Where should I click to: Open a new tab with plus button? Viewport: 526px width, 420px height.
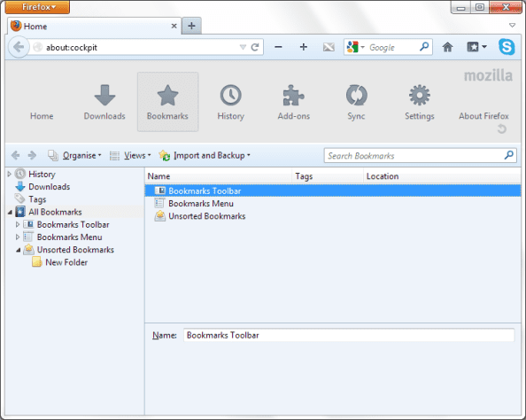[x=191, y=26]
